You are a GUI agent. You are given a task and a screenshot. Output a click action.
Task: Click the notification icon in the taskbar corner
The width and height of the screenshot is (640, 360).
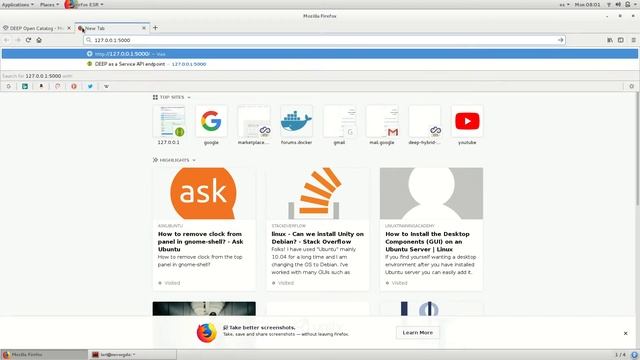634,355
